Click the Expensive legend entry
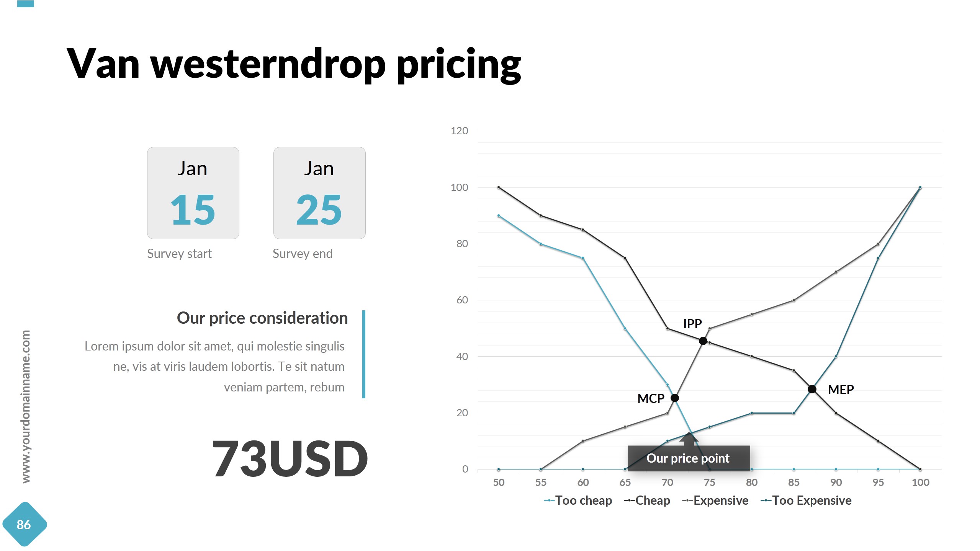 point(715,500)
